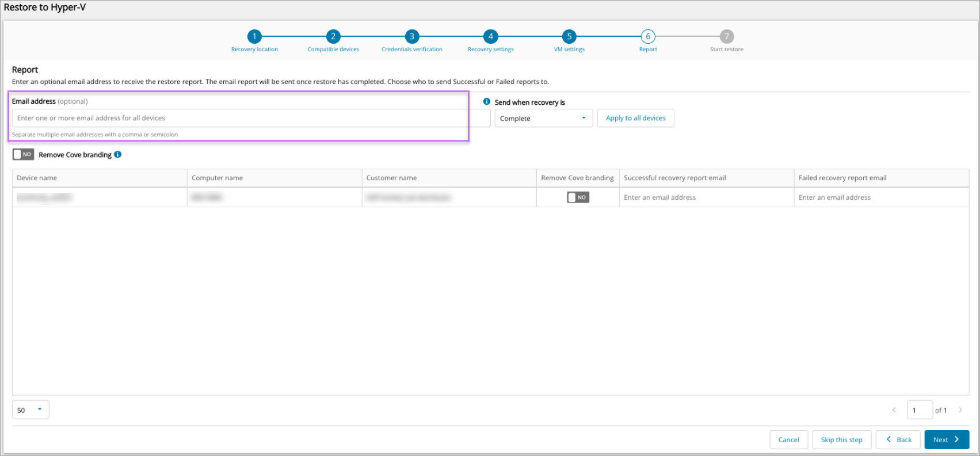Image resolution: width=980 pixels, height=456 pixels.
Task: Select step 3 Credentials verification circle
Action: pos(412,36)
